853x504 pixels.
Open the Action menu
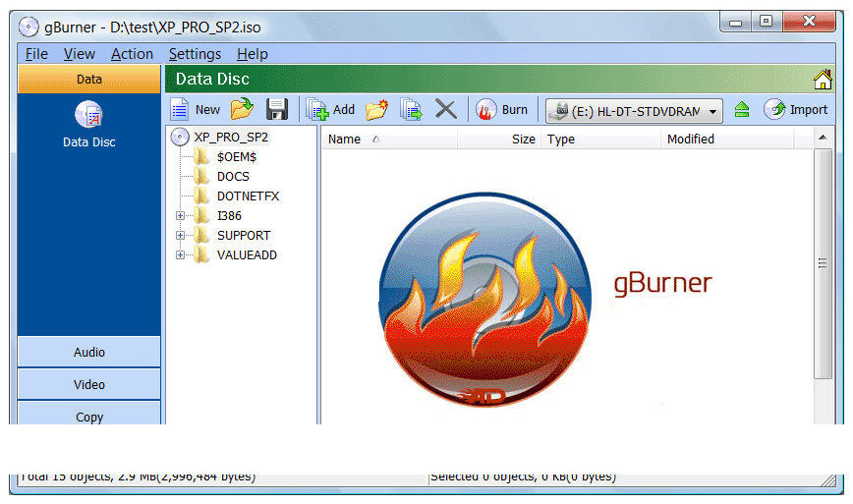click(x=132, y=54)
